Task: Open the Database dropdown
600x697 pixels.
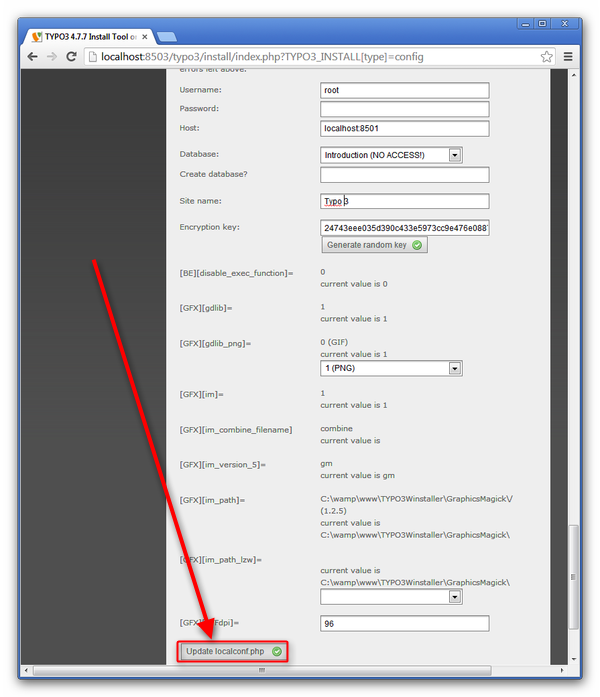Action: click(x=391, y=155)
